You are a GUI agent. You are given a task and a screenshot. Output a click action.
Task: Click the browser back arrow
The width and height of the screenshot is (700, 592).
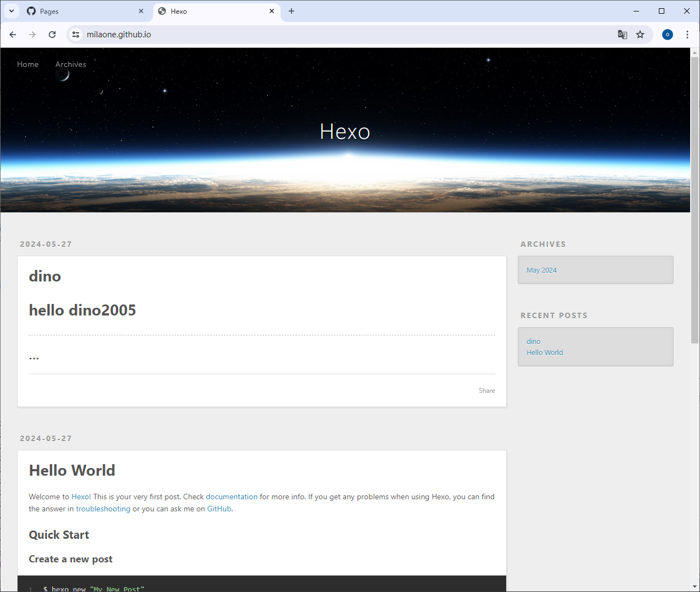(13, 35)
